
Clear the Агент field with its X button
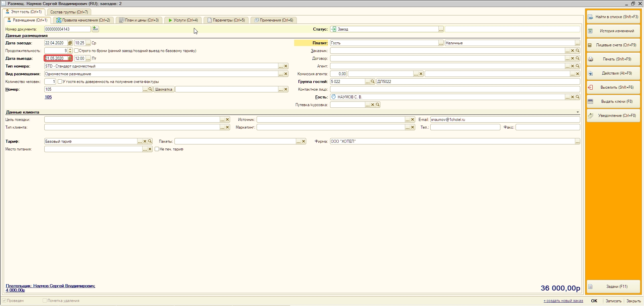[x=573, y=66]
